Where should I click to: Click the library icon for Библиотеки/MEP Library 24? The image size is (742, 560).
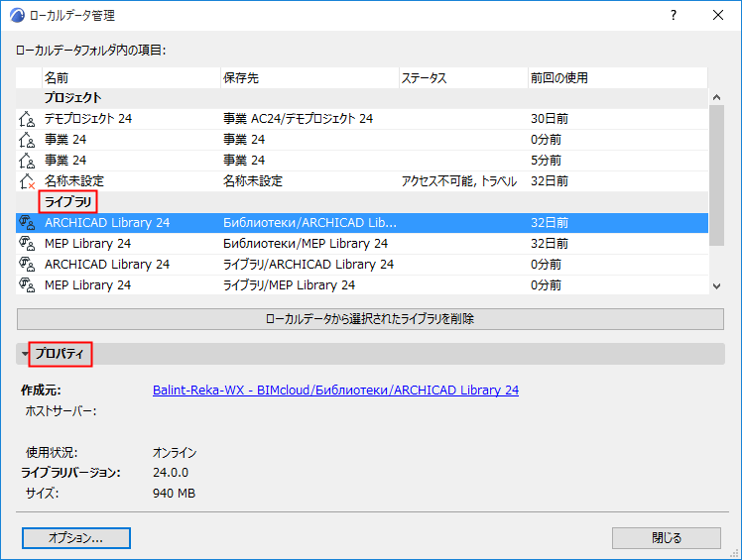(27, 243)
